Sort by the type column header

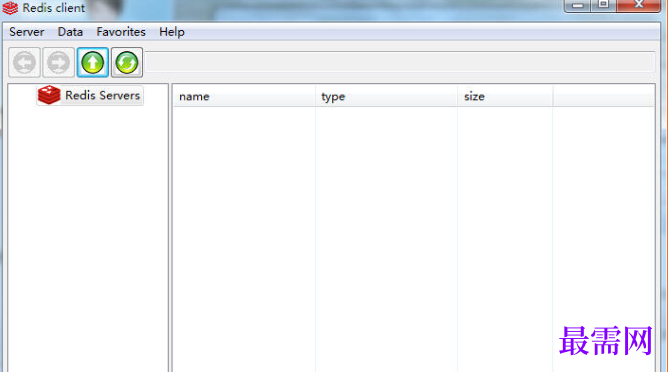click(386, 96)
